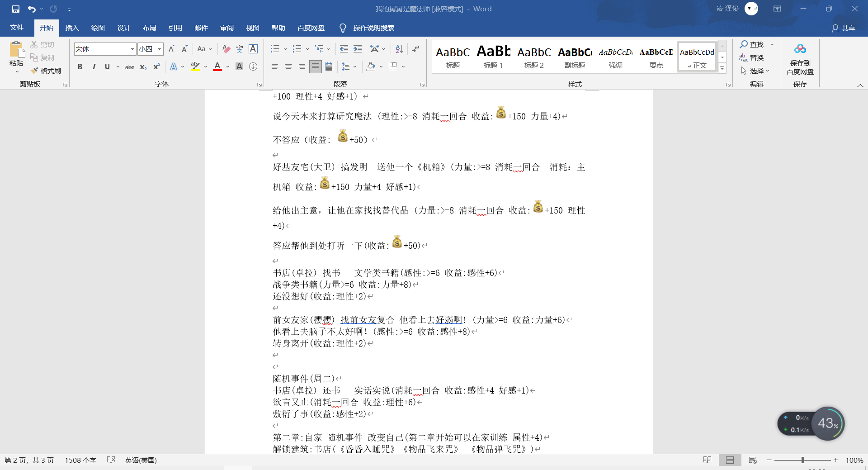Open the font name dropdown showing 宋体
This screenshot has width=868, height=470.
coord(105,49)
